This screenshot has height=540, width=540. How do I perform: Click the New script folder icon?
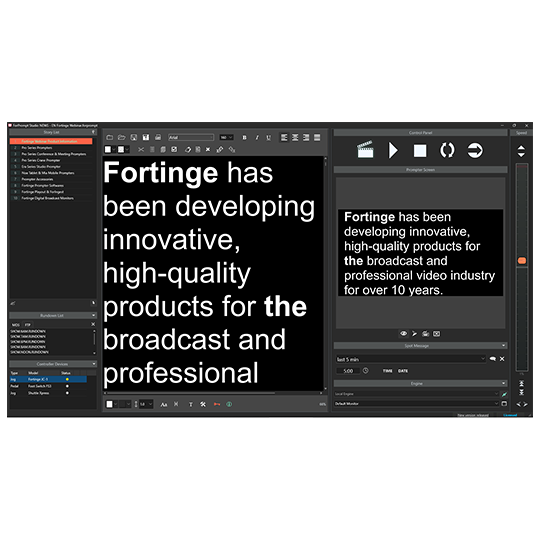point(110,137)
